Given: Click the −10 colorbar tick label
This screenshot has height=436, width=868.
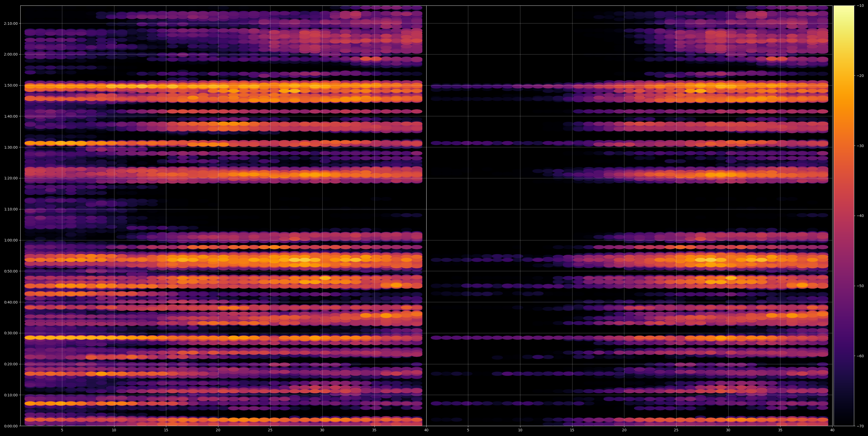Looking at the screenshot, I should 860,6.
